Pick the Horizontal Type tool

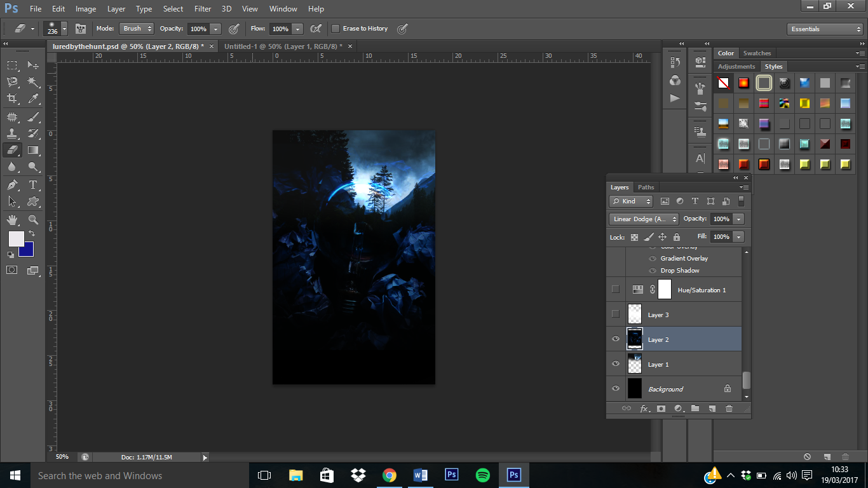point(33,185)
